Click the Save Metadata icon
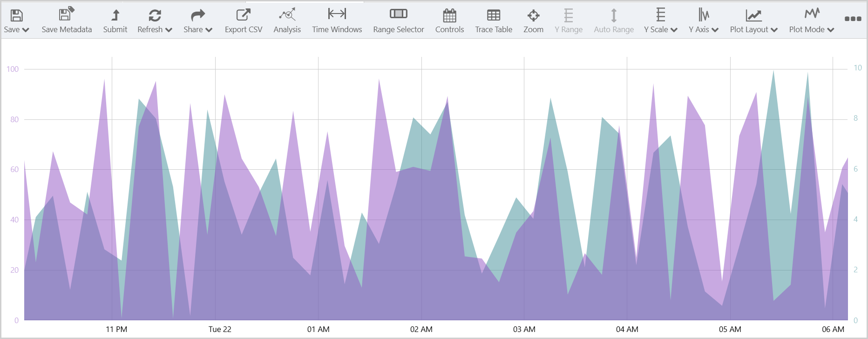Image resolution: width=868 pixels, height=339 pixels. point(67,15)
